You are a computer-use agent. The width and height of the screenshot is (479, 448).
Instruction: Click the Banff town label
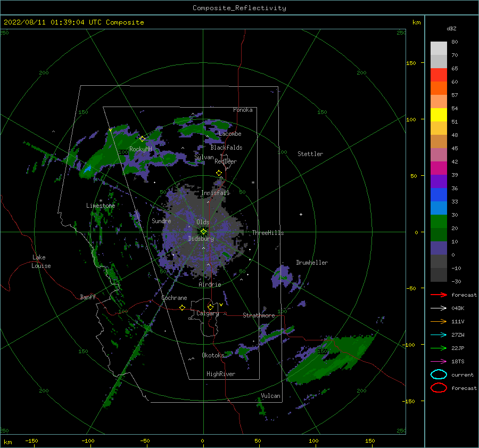tap(88, 297)
